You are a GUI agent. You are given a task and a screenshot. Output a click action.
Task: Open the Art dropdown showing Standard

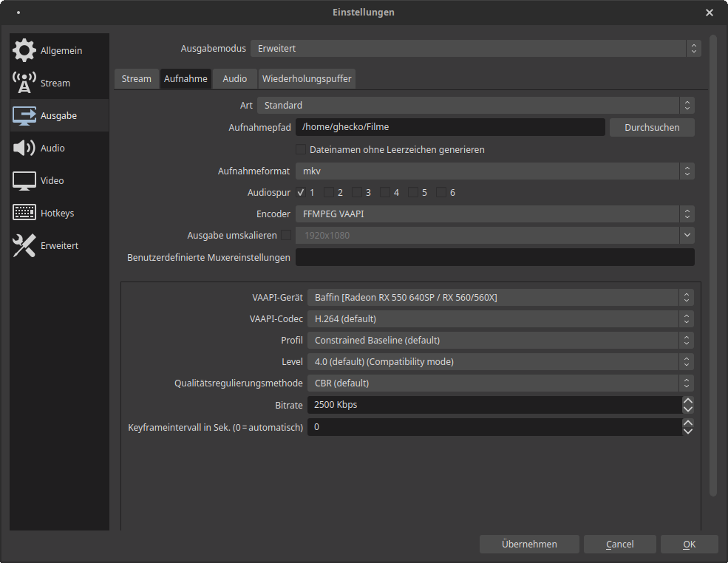[475, 106]
